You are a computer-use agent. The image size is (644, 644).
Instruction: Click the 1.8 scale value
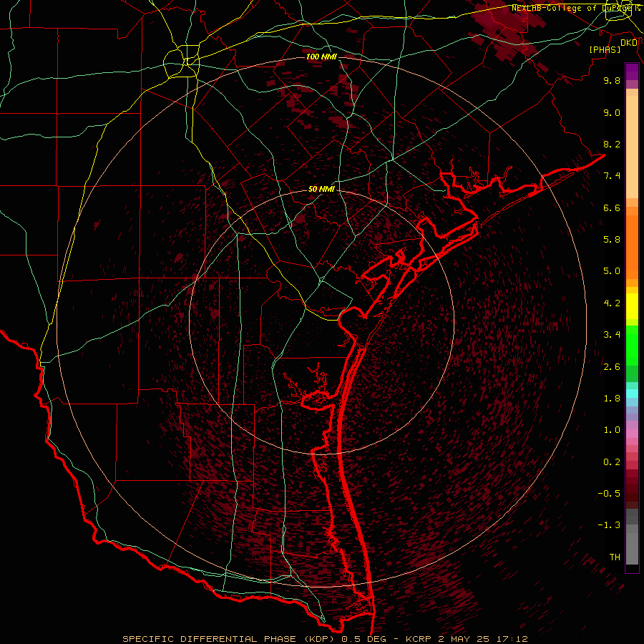point(612,399)
